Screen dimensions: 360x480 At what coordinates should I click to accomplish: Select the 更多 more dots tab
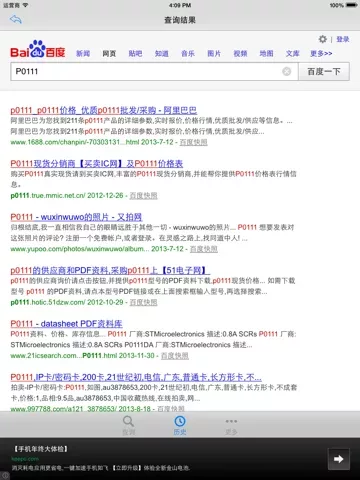(x=231, y=426)
